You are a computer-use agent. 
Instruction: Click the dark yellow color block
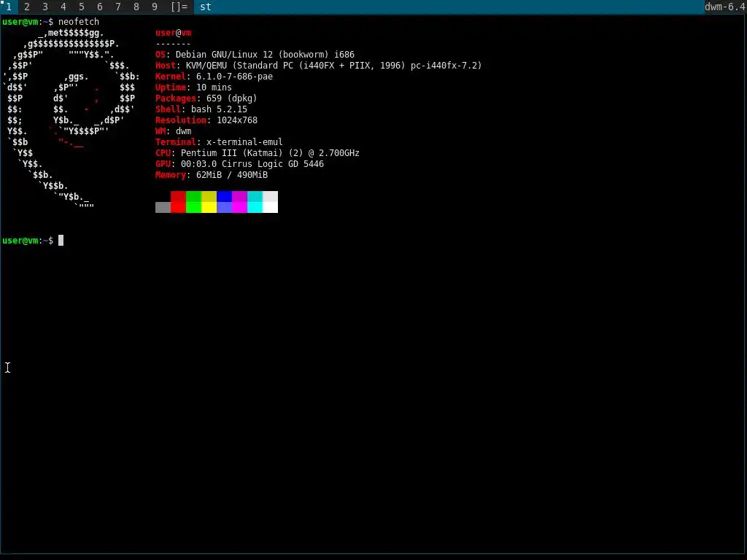coord(209,196)
